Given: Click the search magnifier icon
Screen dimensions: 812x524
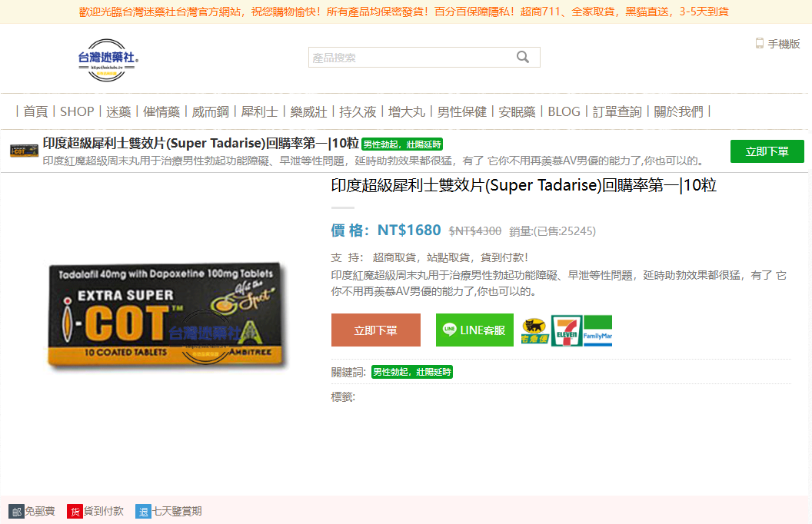Looking at the screenshot, I should coord(523,57).
